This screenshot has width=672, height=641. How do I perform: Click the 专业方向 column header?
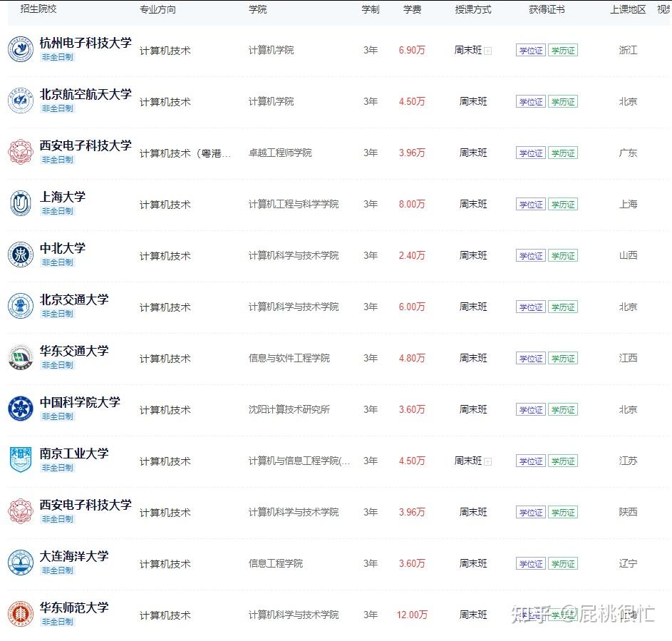click(x=157, y=9)
